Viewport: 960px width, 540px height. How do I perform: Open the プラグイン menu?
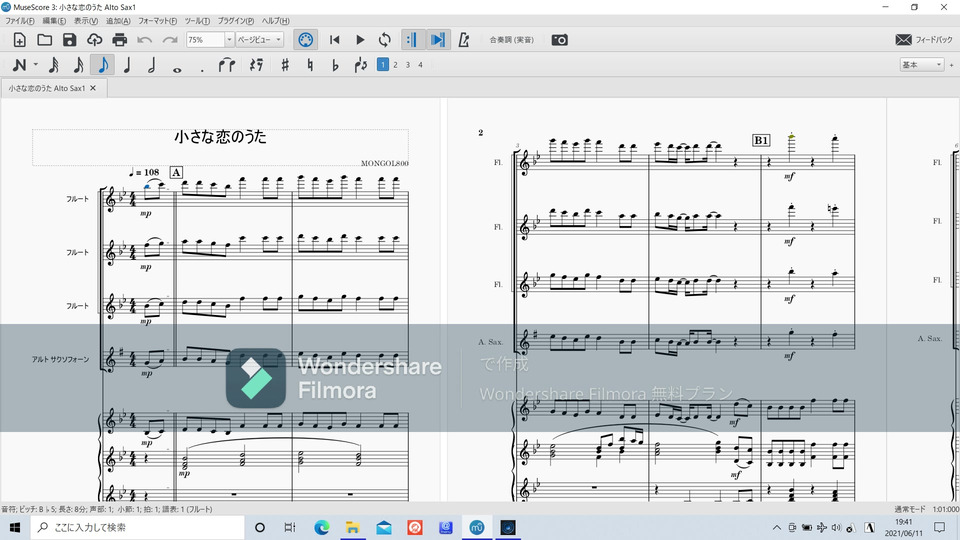[x=236, y=21]
